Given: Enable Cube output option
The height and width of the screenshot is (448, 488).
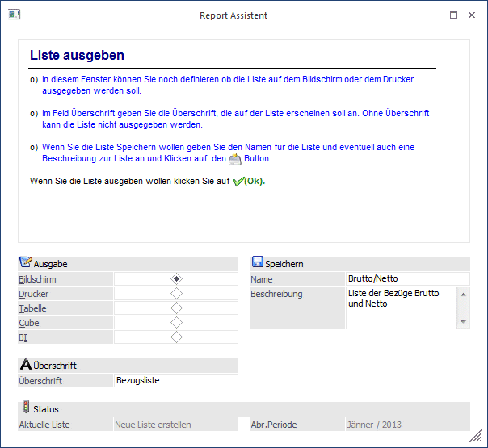Looking at the screenshot, I should (x=176, y=323).
